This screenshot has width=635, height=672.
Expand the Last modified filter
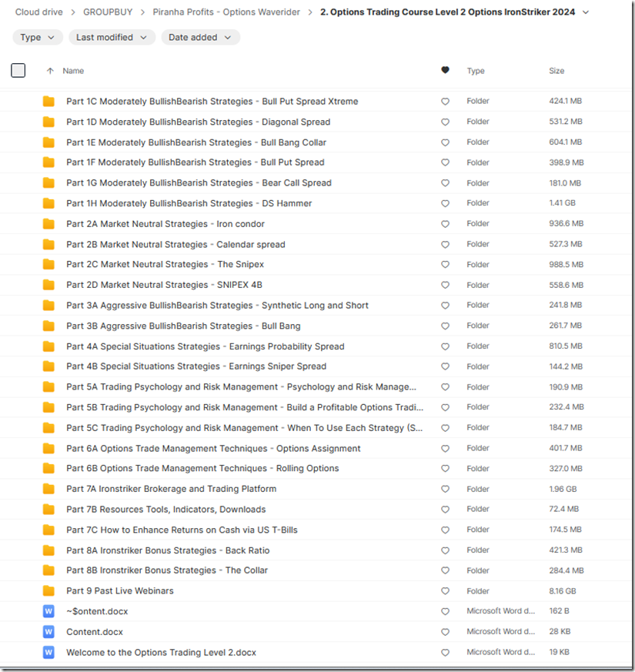(x=112, y=37)
